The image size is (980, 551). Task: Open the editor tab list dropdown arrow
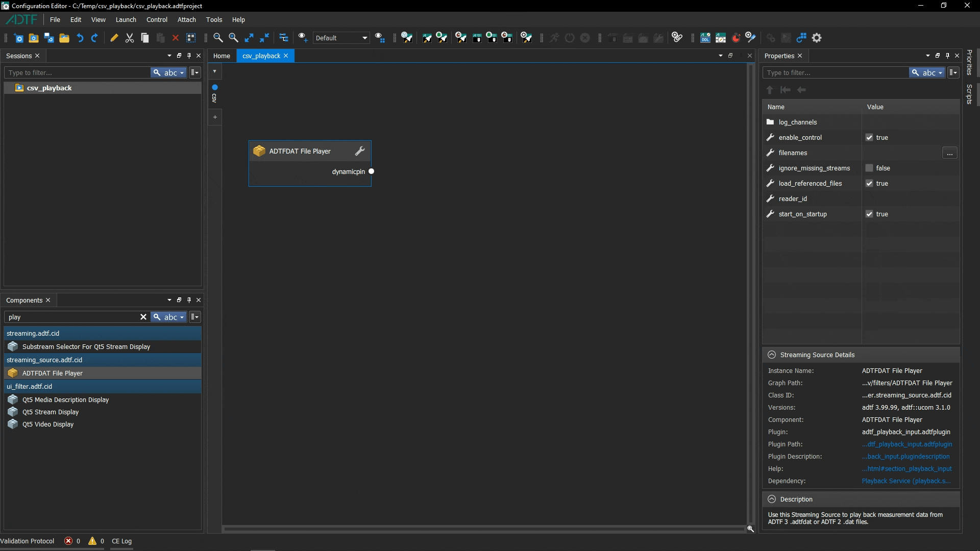click(721, 56)
